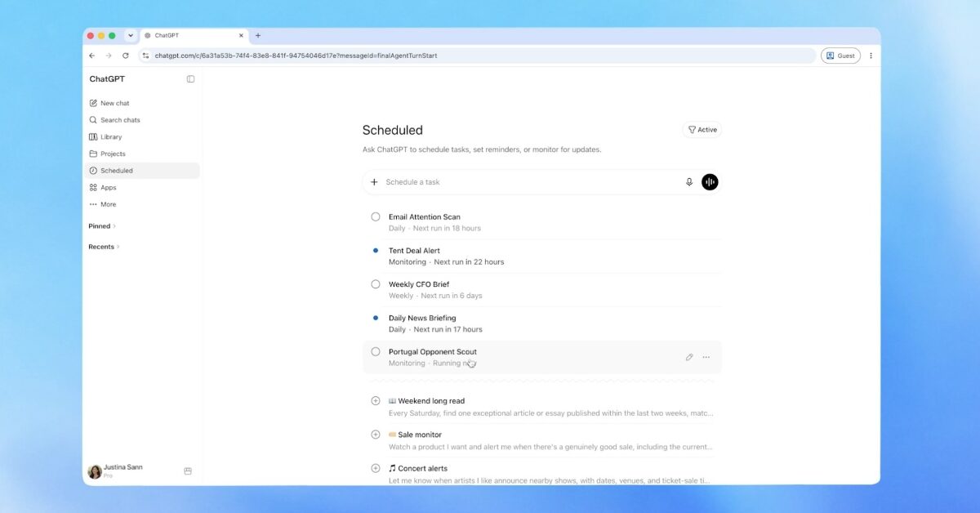Select the Search chats label
The image size is (980, 513).
(x=120, y=120)
